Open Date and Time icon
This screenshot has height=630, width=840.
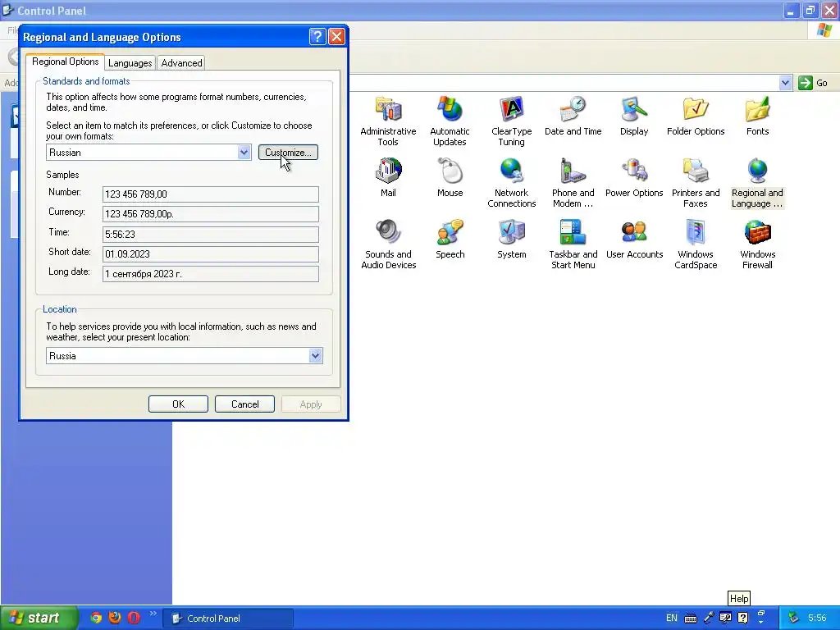(573, 116)
